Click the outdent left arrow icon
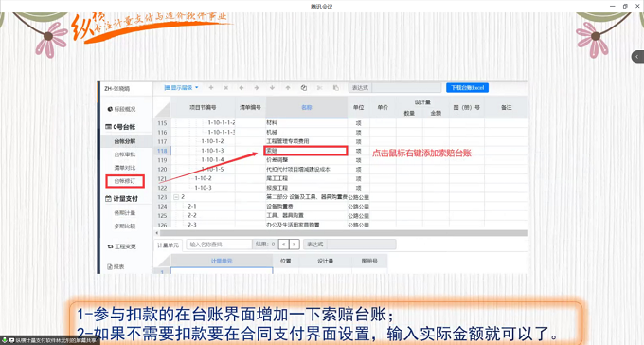Image resolution: width=644 pixels, height=345 pixels. (x=241, y=87)
